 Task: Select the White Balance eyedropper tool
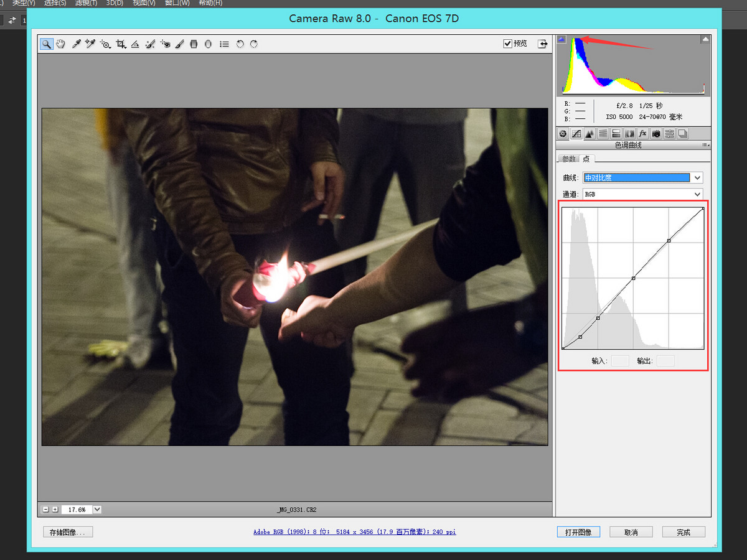point(76,44)
